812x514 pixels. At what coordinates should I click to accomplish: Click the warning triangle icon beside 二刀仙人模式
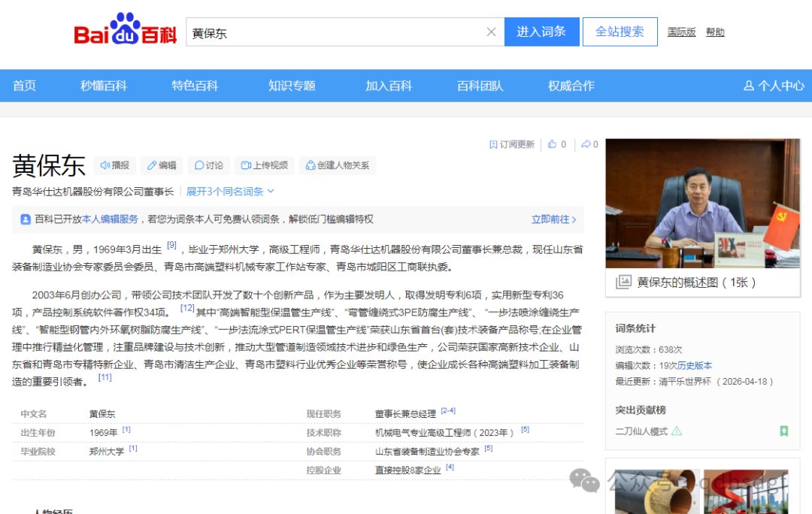(677, 431)
